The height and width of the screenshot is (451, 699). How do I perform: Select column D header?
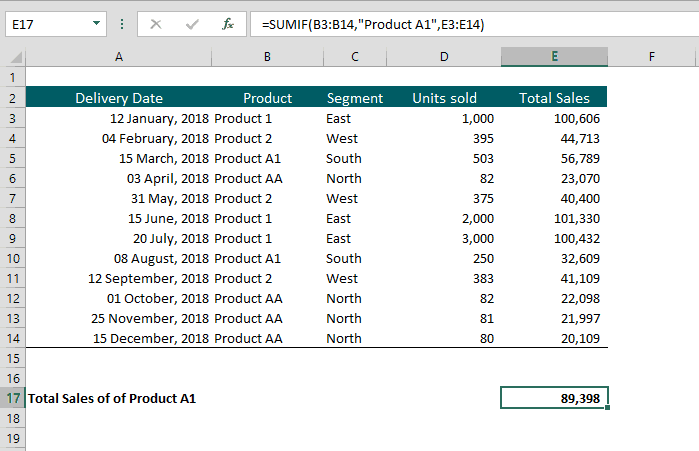point(444,57)
